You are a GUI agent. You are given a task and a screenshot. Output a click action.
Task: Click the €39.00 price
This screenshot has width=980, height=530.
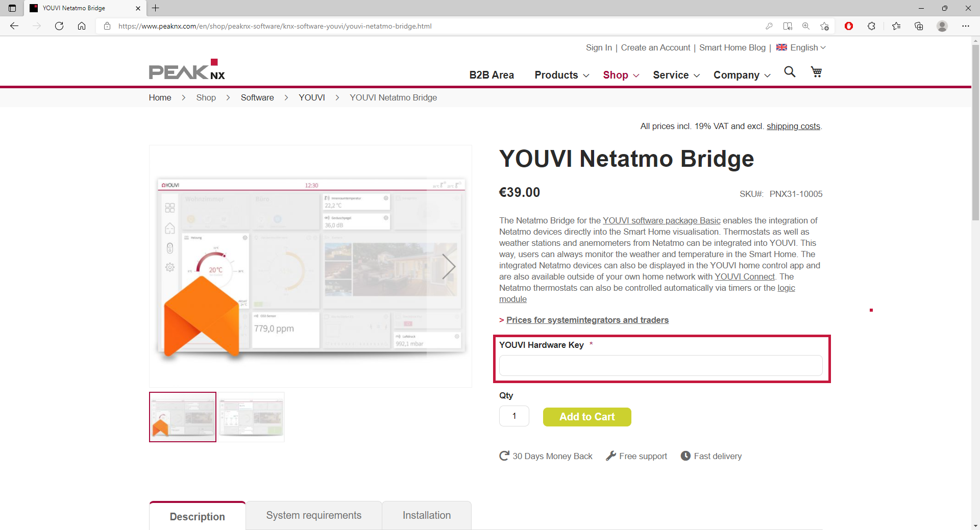519,192
